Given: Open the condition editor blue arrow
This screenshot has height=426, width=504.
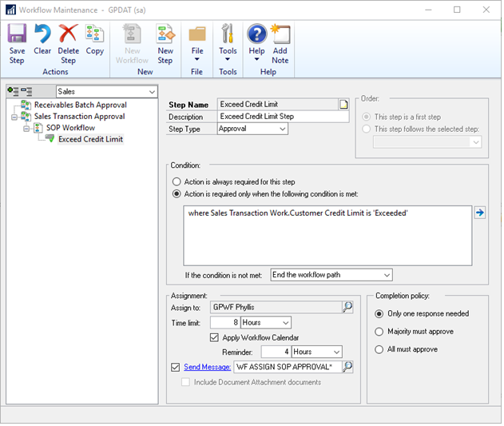Looking at the screenshot, I should 479,213.
